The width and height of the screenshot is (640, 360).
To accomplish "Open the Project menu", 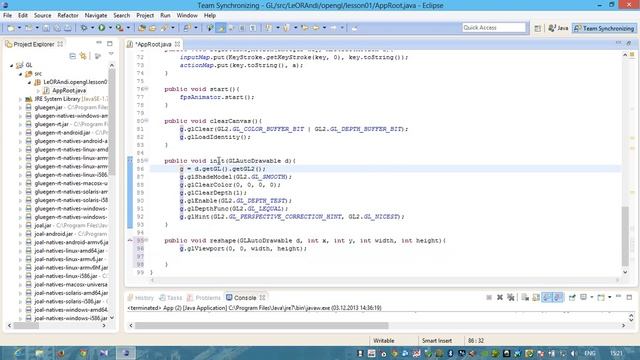I will click(x=145, y=16).
